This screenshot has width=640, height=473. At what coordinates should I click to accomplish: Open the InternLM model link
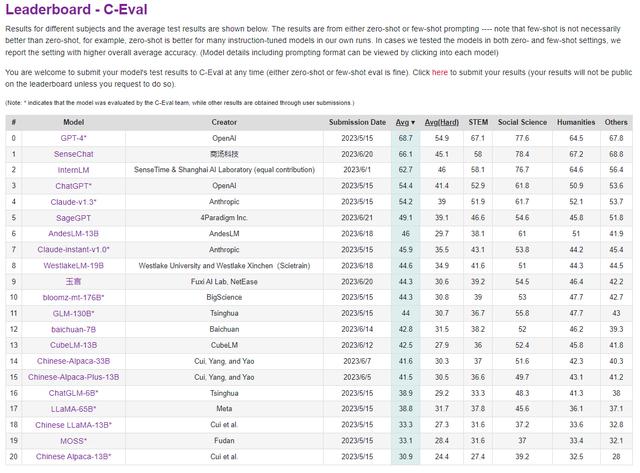coord(73,170)
